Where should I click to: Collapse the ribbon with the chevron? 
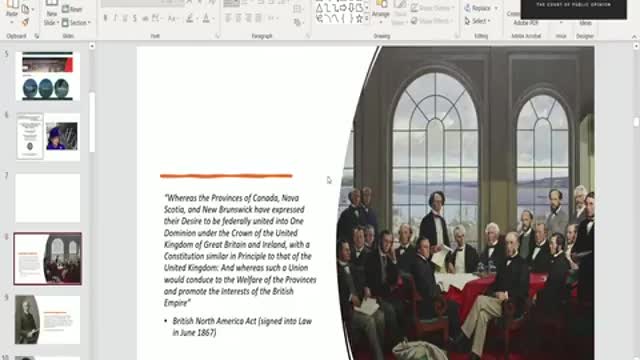point(634,37)
